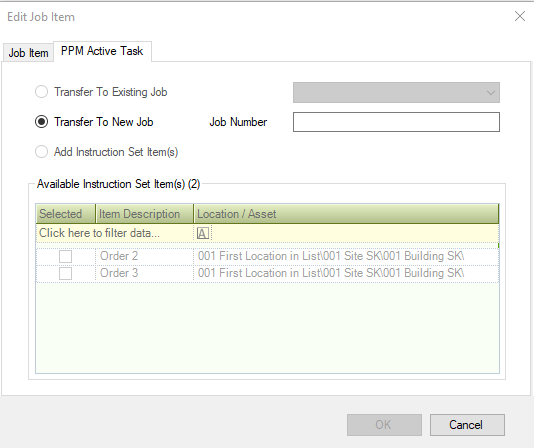Tick the checkbox for Order 3
534x448 pixels.
pos(65,273)
